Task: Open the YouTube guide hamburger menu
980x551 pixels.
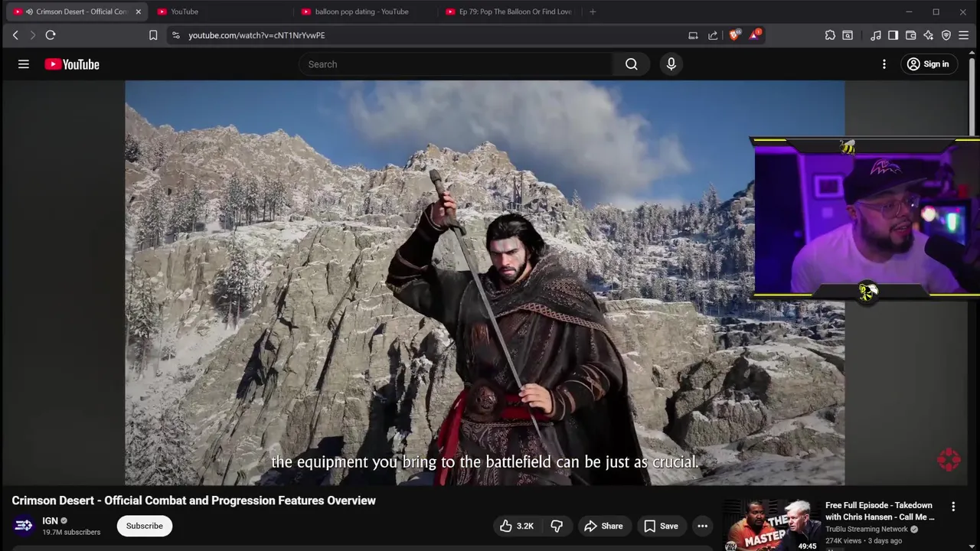Action: [24, 64]
